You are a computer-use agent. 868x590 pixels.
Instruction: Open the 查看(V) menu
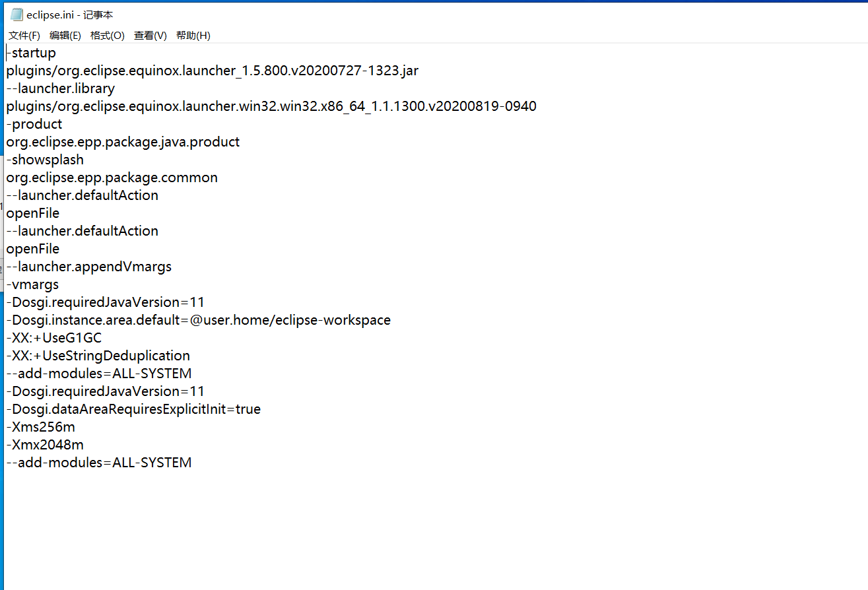pos(150,36)
